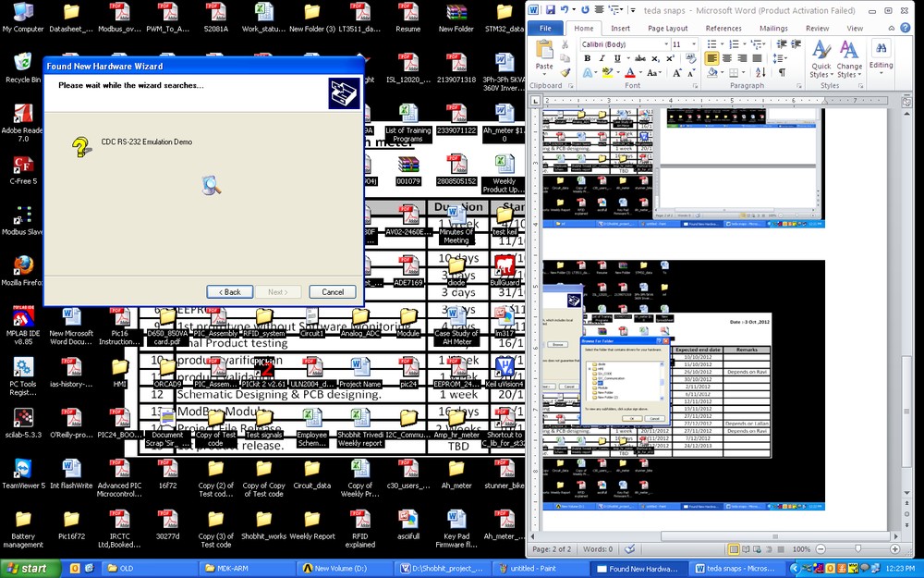Click the proofing check icon in Word status bar
924x578 pixels.
pyautogui.click(x=629, y=549)
